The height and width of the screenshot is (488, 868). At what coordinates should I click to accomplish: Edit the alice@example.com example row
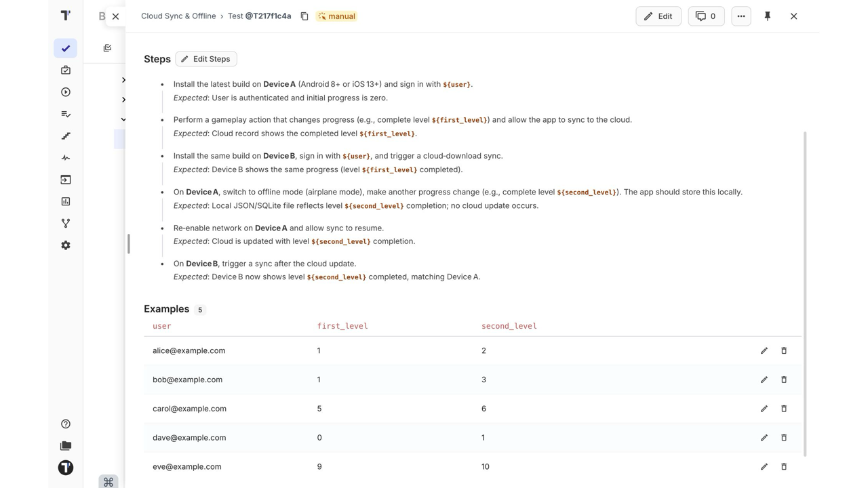coord(764,351)
